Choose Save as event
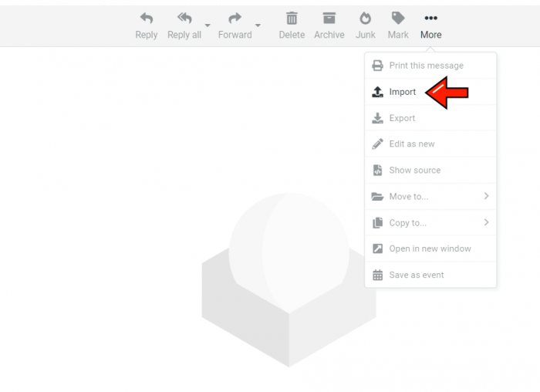 [430, 275]
